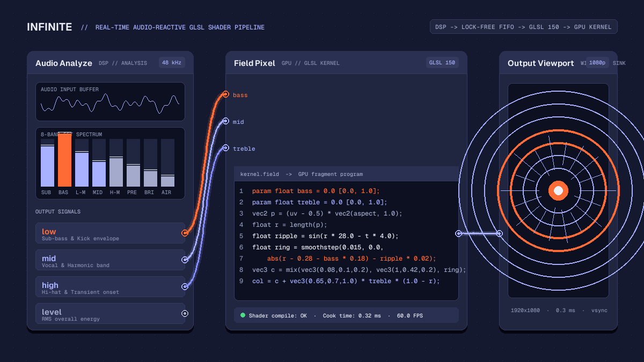The width and height of the screenshot is (644, 362).
Task: Click the 'OUTPUT SIGNALS' section label
Action: click(58, 212)
